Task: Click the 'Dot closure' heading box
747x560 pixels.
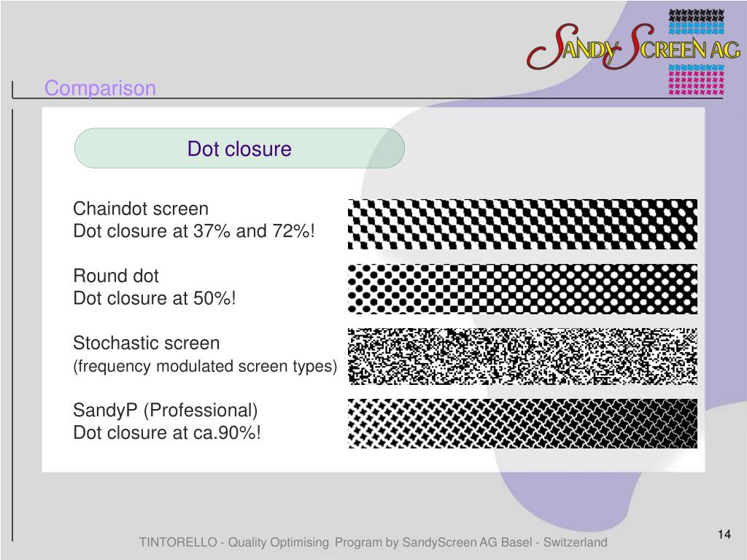Action: tap(239, 148)
